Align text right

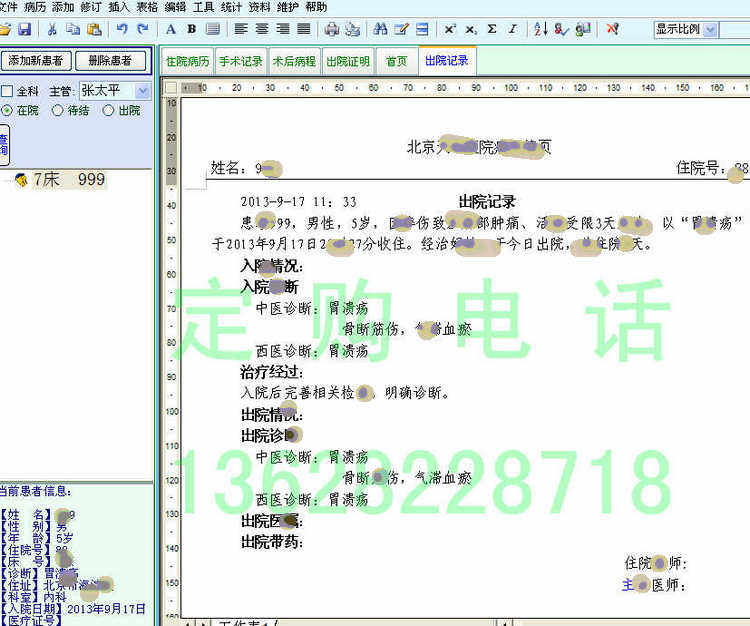click(283, 29)
